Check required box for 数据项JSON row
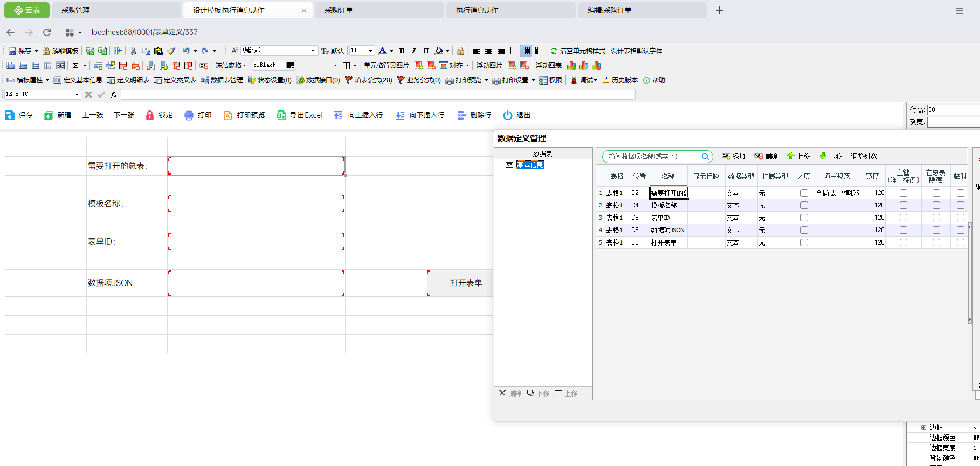The image size is (980, 466). (804, 230)
